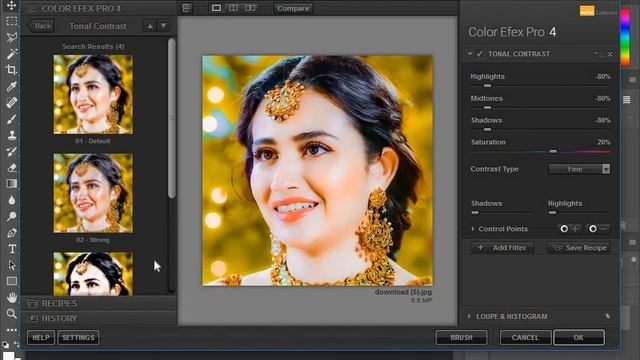Click Save Recipe
Image resolution: width=640 pixels, height=360 pixels.
pos(580,247)
